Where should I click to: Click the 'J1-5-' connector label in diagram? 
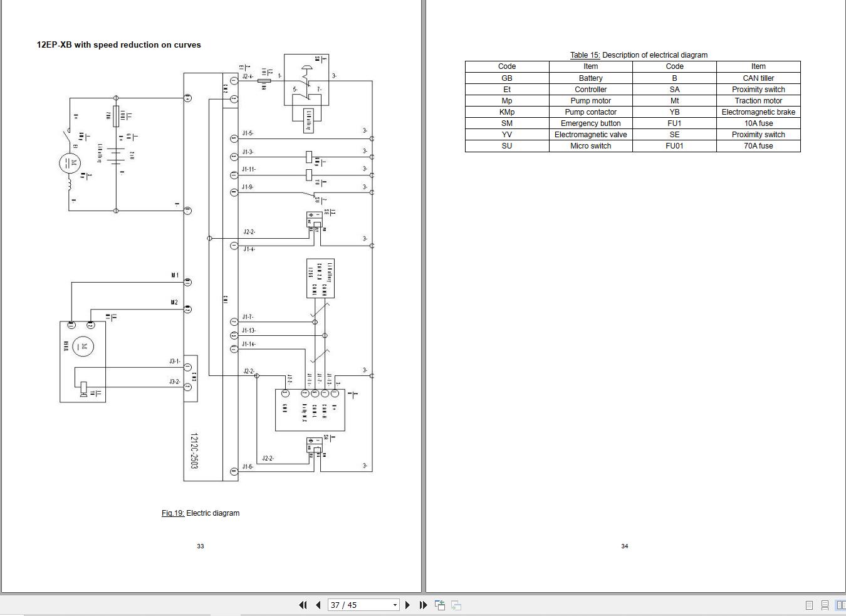pyautogui.click(x=248, y=133)
